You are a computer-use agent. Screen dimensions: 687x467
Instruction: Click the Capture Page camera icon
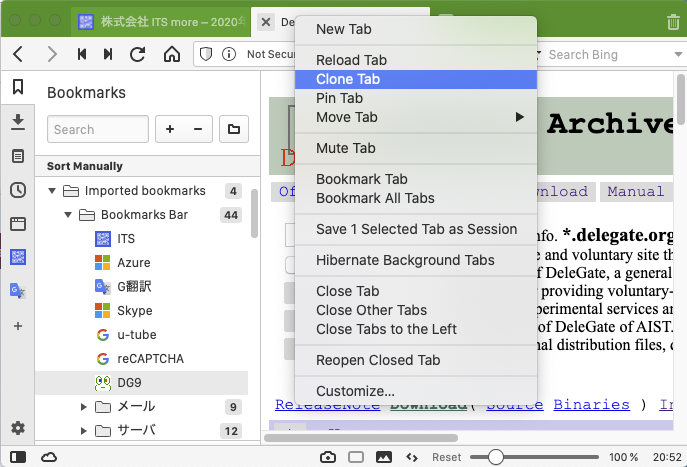point(328,457)
